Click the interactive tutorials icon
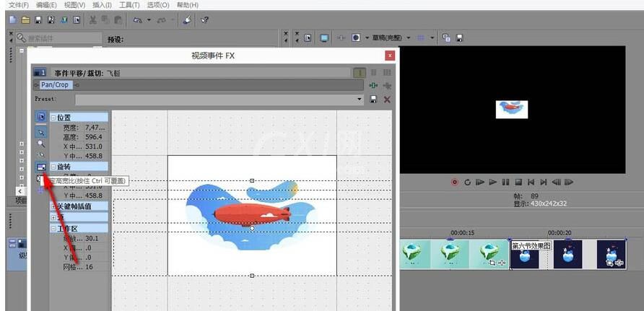644x311 pixels. (x=187, y=19)
